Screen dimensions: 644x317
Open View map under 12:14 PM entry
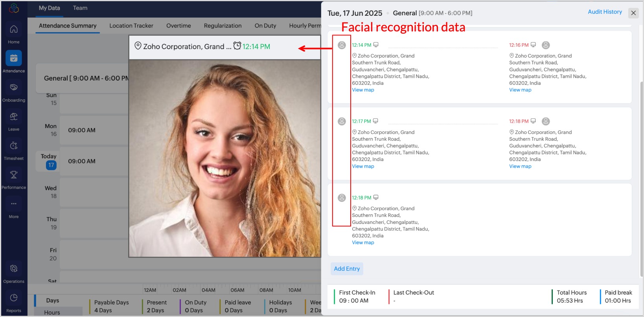pyautogui.click(x=363, y=90)
